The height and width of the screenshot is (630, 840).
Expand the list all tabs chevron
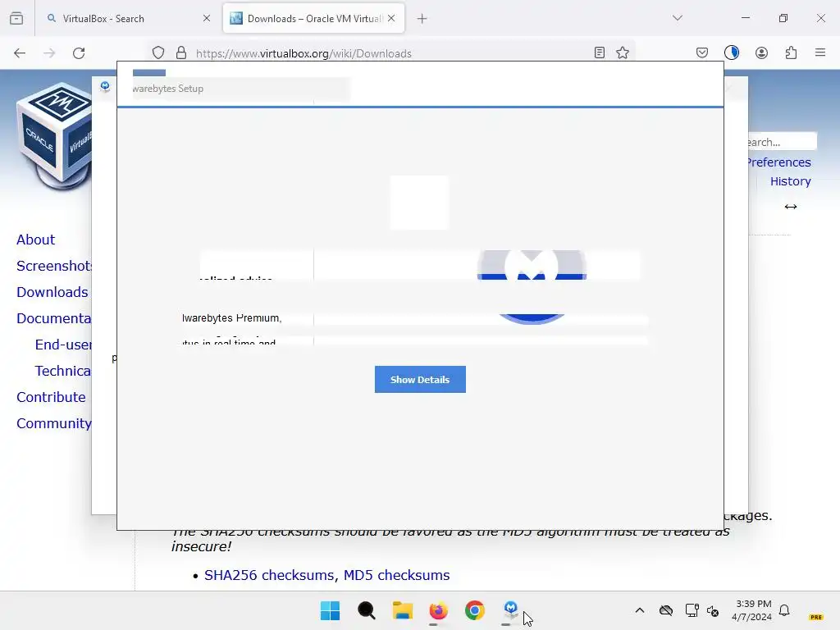point(677,18)
